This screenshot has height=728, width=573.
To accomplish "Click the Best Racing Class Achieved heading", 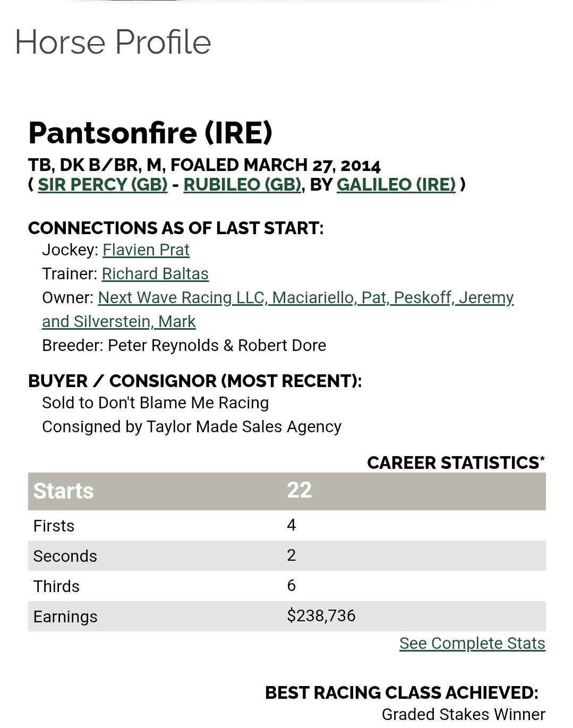I will pyautogui.click(x=401, y=692).
